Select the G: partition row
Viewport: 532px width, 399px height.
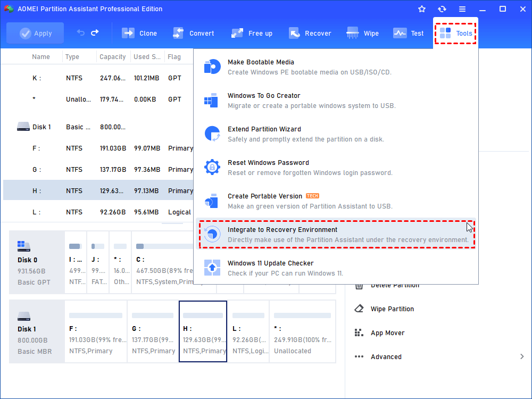click(x=98, y=169)
